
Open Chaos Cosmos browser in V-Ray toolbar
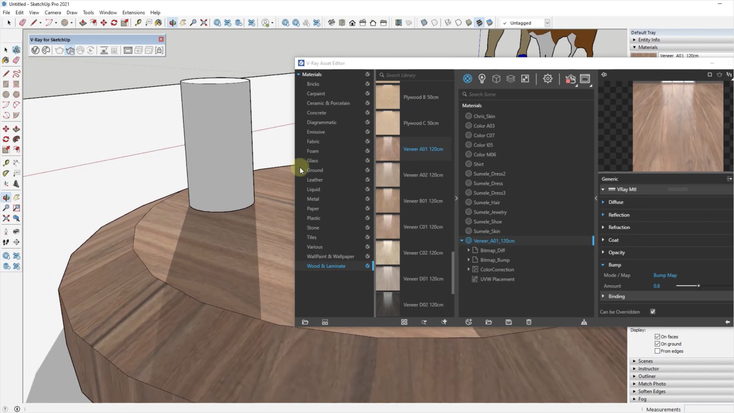coord(46,50)
